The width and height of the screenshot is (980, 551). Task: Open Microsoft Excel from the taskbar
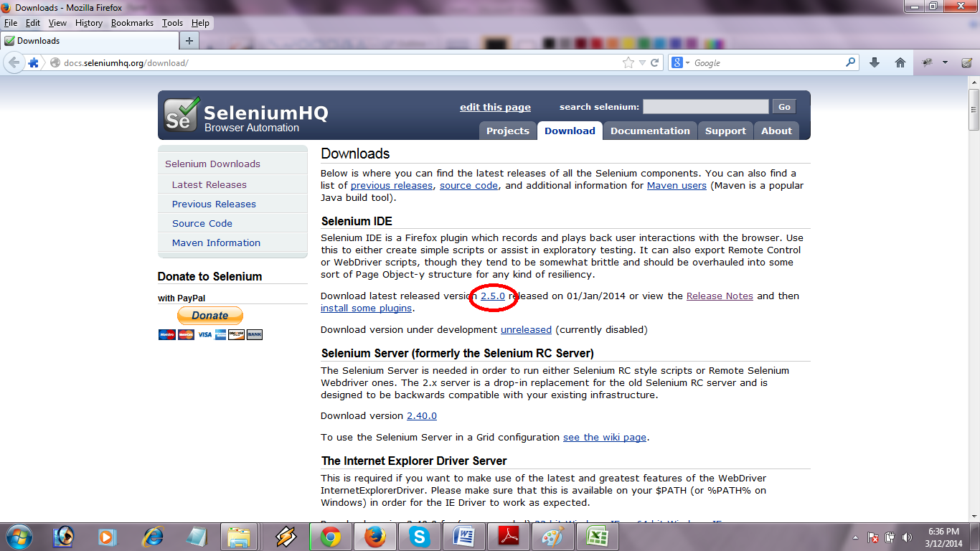[x=597, y=536]
